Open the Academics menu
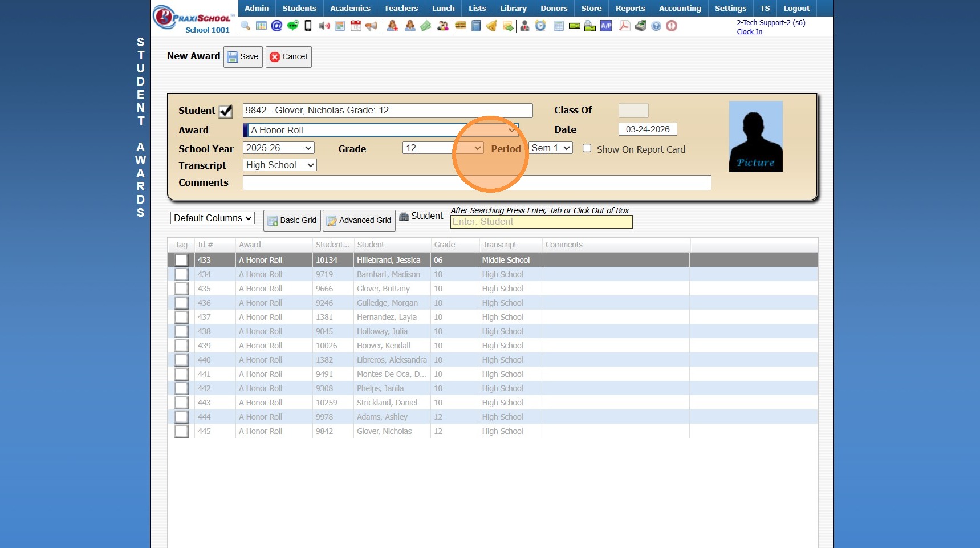 pyautogui.click(x=350, y=8)
